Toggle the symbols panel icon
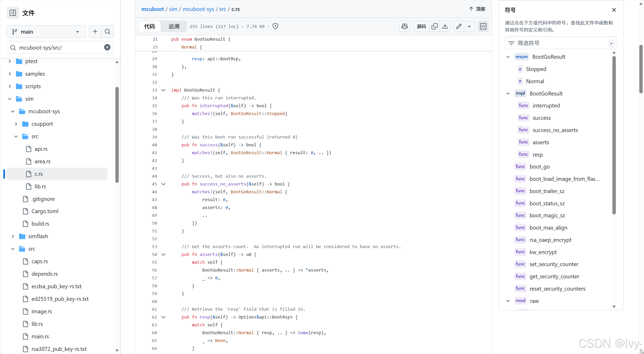Viewport: 644px width, 354px height. (x=483, y=26)
